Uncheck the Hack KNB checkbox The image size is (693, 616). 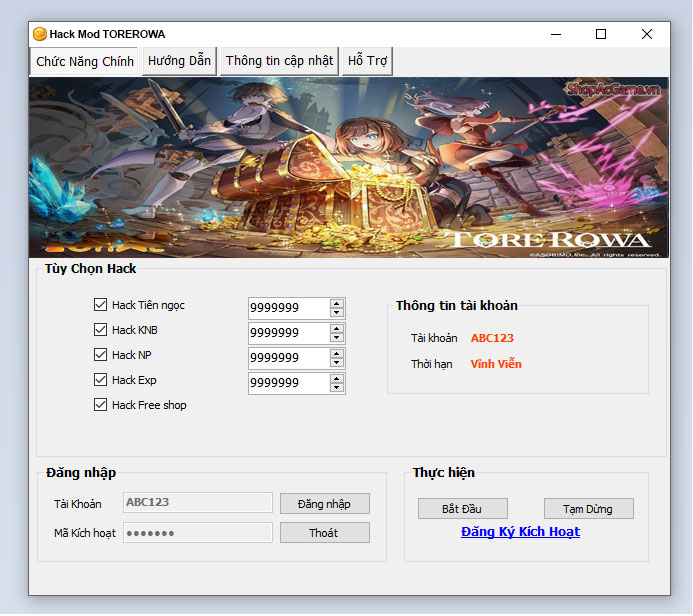point(100,330)
